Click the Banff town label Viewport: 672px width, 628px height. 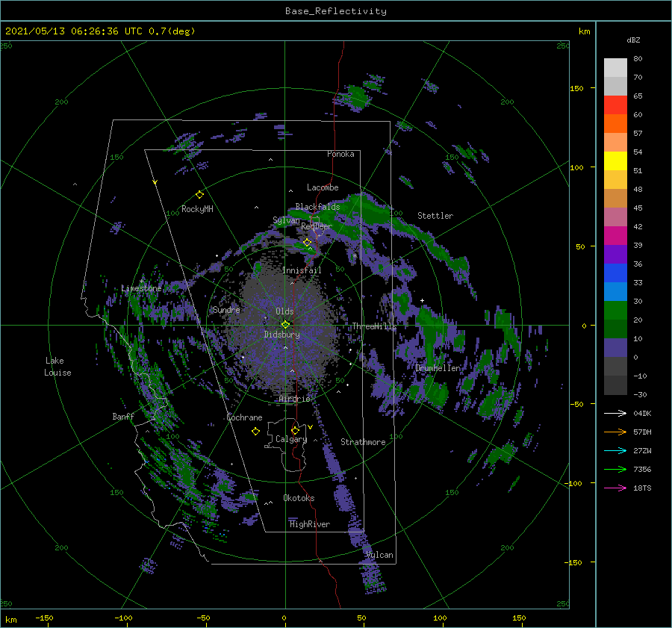[123, 417]
